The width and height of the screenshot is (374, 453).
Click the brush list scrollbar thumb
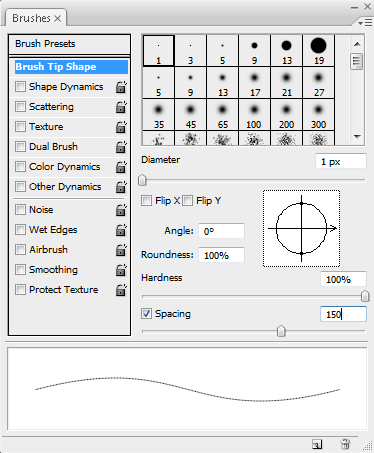357,61
